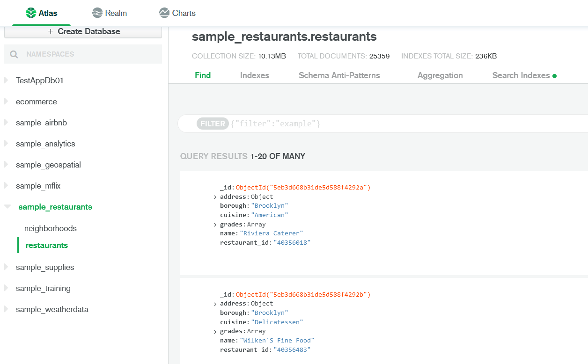This screenshot has height=364, width=588.
Task: Click the FILTER query input field
Action: click(375, 124)
